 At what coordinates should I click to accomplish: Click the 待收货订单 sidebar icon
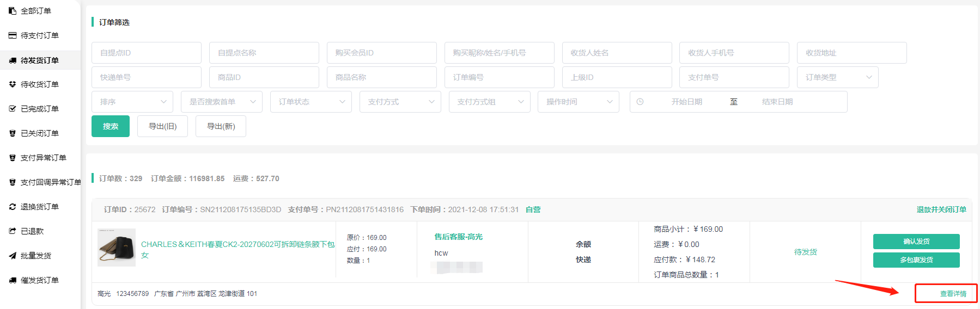click(x=13, y=84)
